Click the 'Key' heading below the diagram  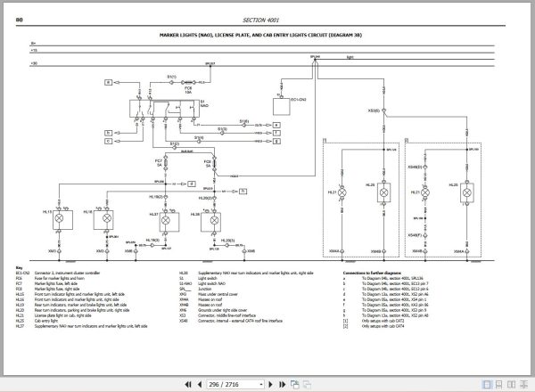(19, 268)
